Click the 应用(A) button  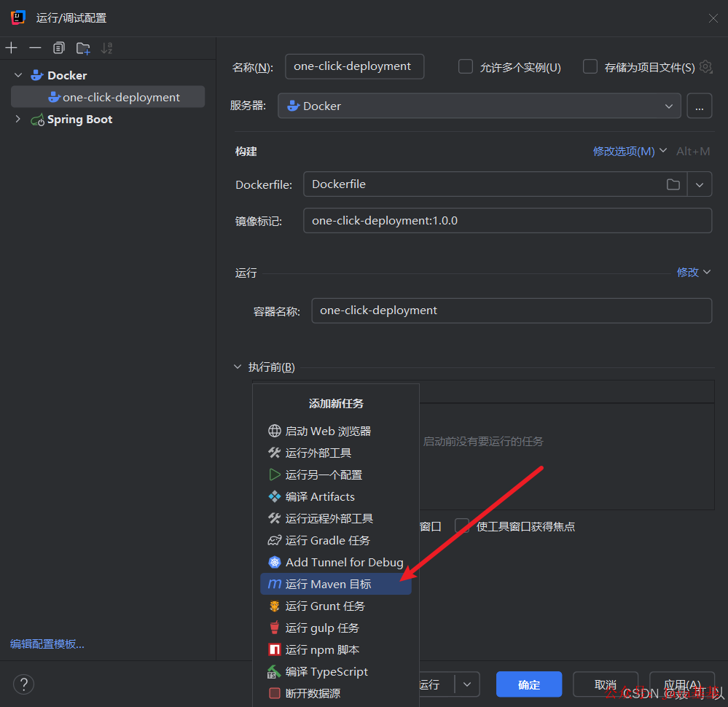click(682, 684)
